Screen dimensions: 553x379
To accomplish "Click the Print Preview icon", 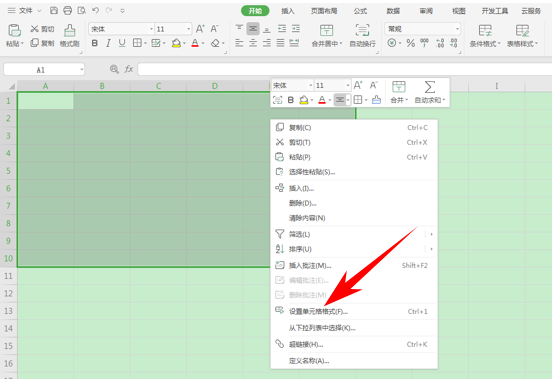I will 81,11.
